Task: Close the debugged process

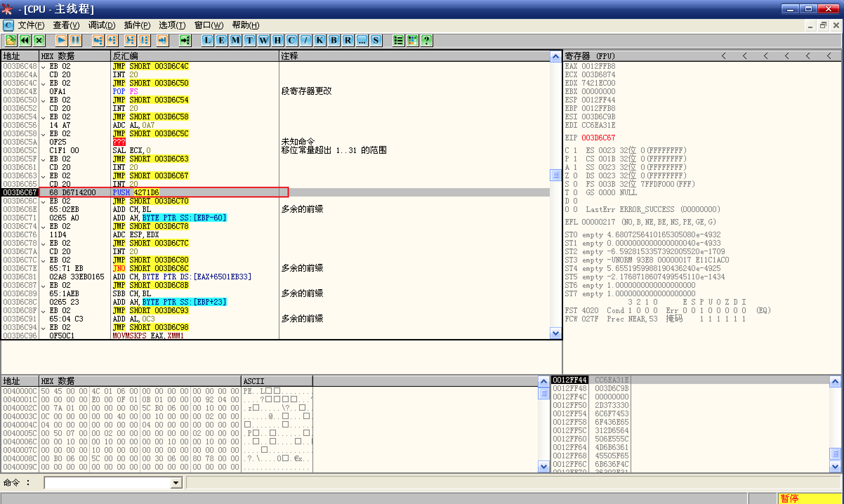Action: [39, 40]
